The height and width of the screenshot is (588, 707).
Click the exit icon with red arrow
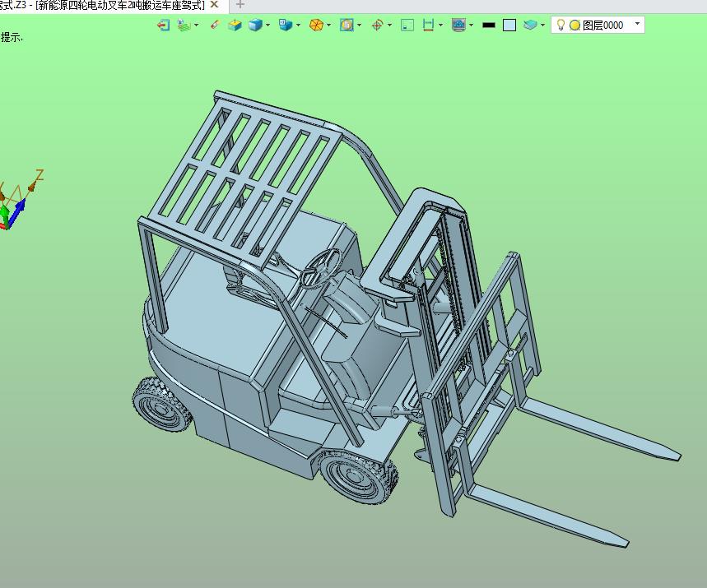(x=163, y=25)
